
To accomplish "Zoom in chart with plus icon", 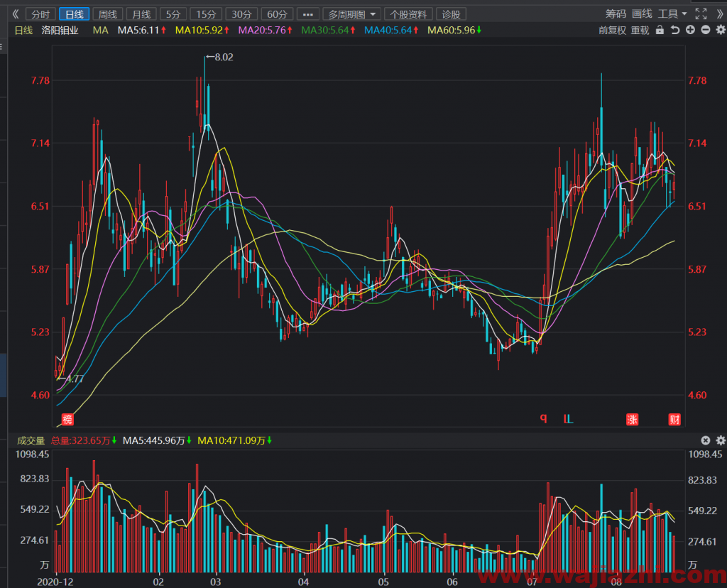I will [x=690, y=30].
